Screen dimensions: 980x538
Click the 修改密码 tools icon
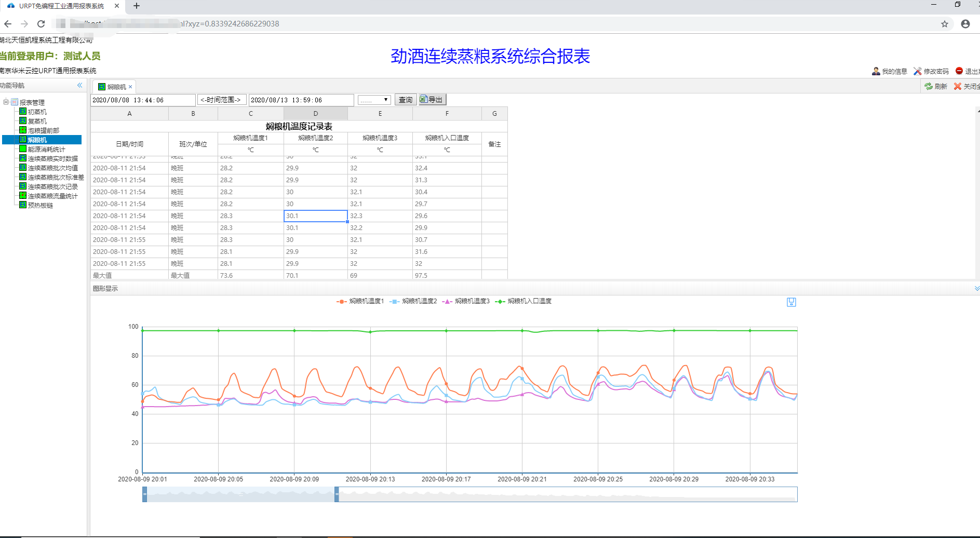pos(918,71)
